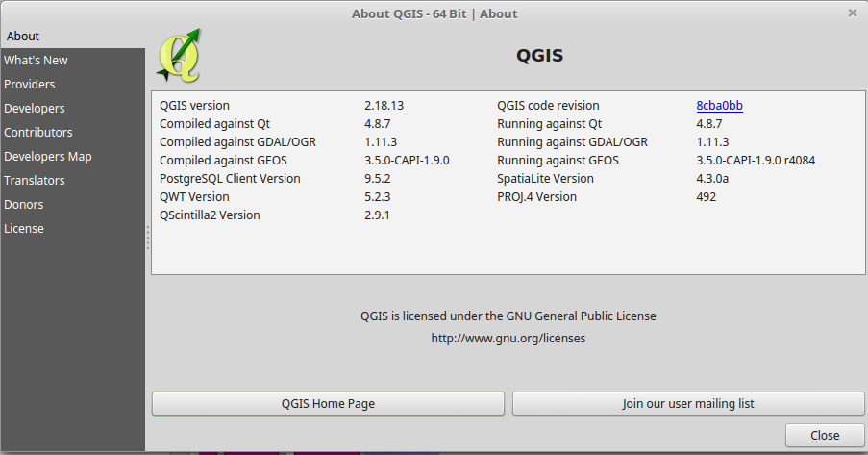Click the QGIS logo icon
Image resolution: width=868 pixels, height=455 pixels.
[x=179, y=56]
